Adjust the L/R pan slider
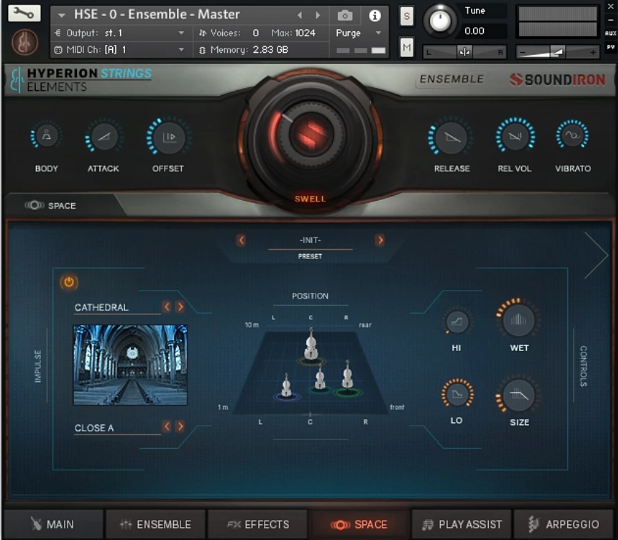The height and width of the screenshot is (540, 618). pyautogui.click(x=464, y=52)
